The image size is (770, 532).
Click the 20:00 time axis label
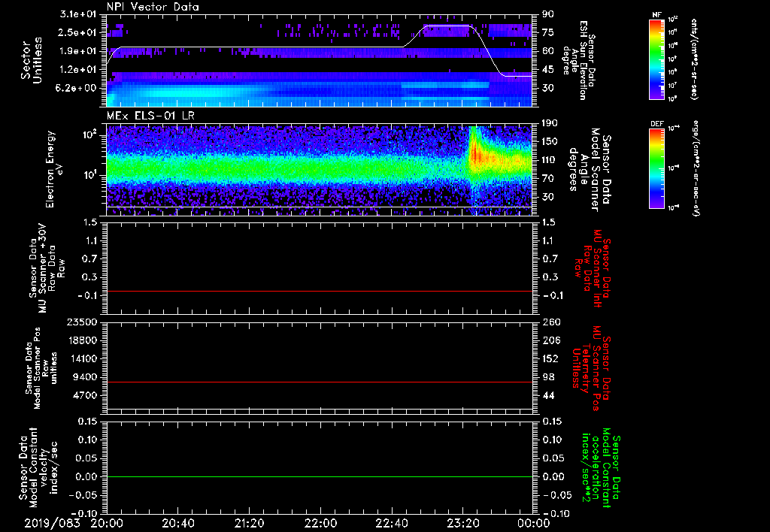[x=107, y=522]
